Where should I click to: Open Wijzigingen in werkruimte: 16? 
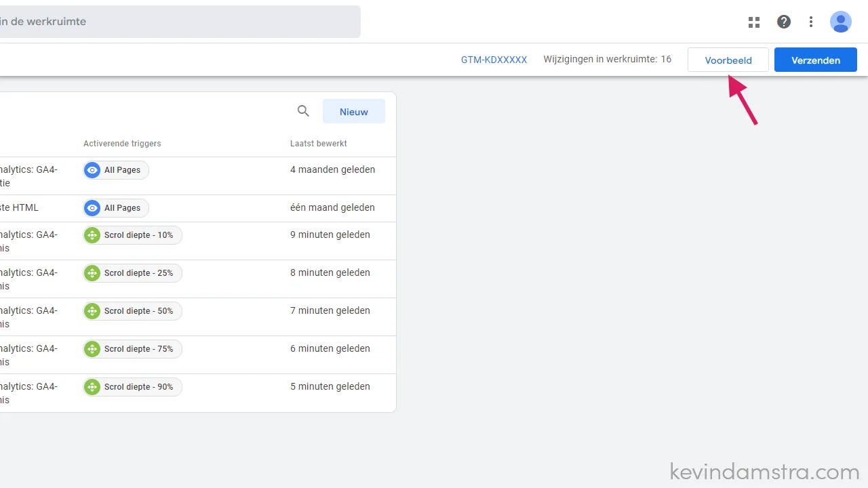pyautogui.click(x=608, y=59)
